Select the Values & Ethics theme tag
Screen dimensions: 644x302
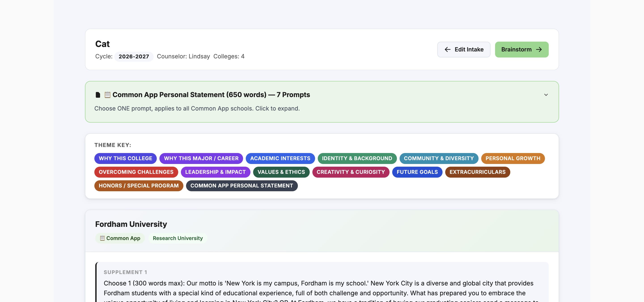coord(281,172)
